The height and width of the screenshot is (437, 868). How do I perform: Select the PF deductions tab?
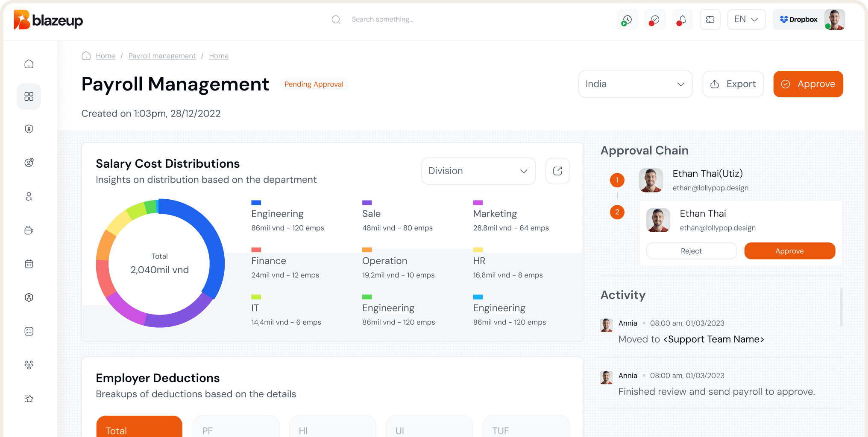(236, 428)
